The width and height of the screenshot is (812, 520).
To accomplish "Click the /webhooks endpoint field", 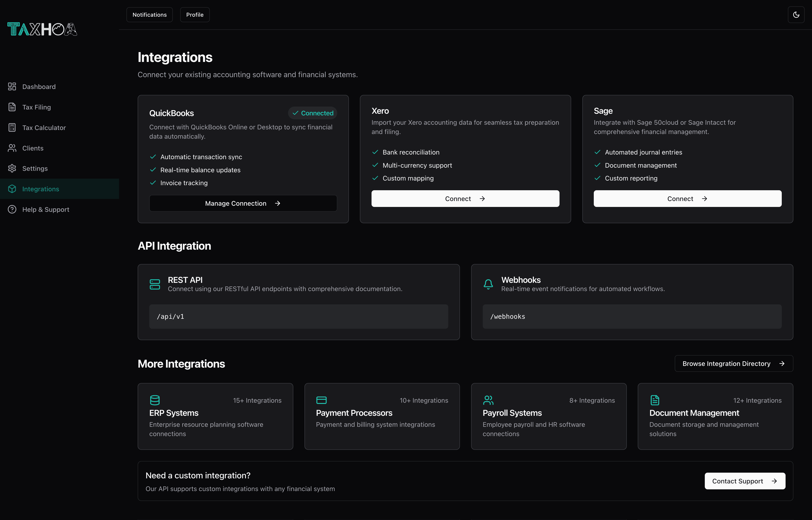I will pyautogui.click(x=632, y=316).
